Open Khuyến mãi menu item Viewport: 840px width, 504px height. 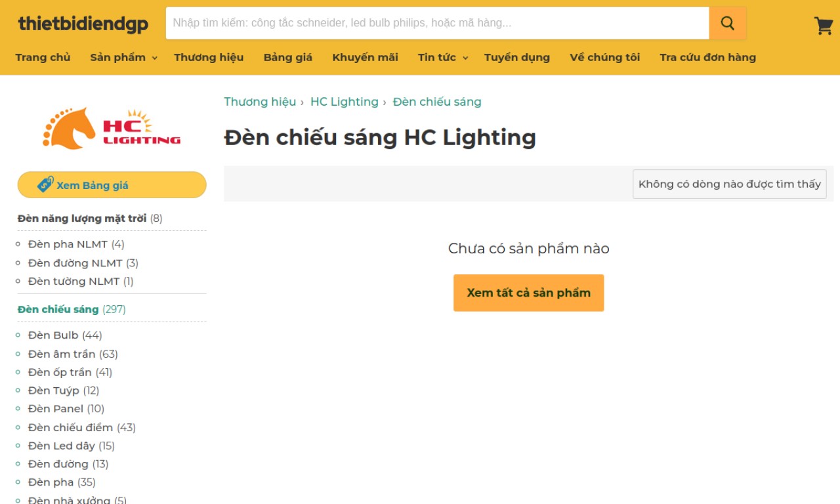[365, 57]
